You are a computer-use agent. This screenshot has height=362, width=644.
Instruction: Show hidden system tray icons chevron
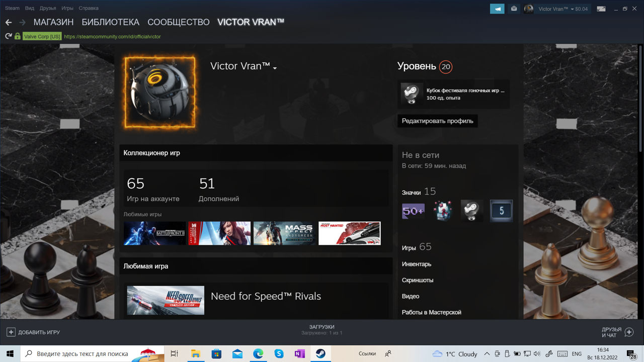[487, 354]
